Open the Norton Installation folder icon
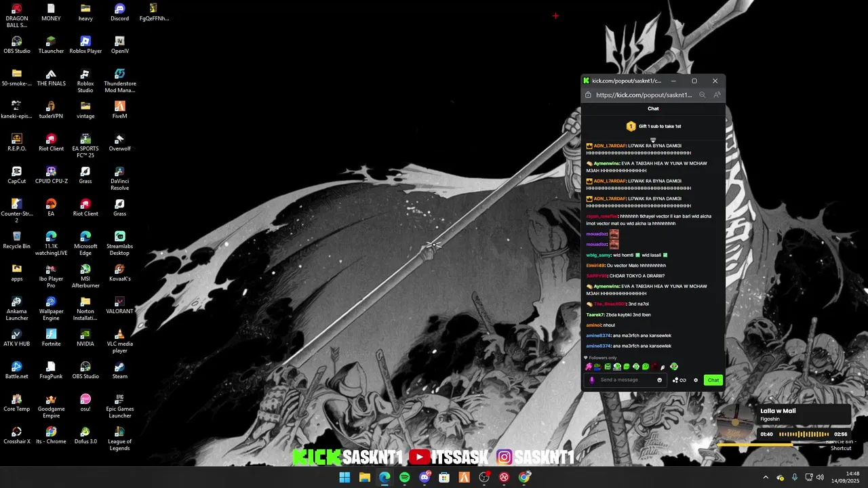The width and height of the screenshot is (868, 488). pos(85,308)
